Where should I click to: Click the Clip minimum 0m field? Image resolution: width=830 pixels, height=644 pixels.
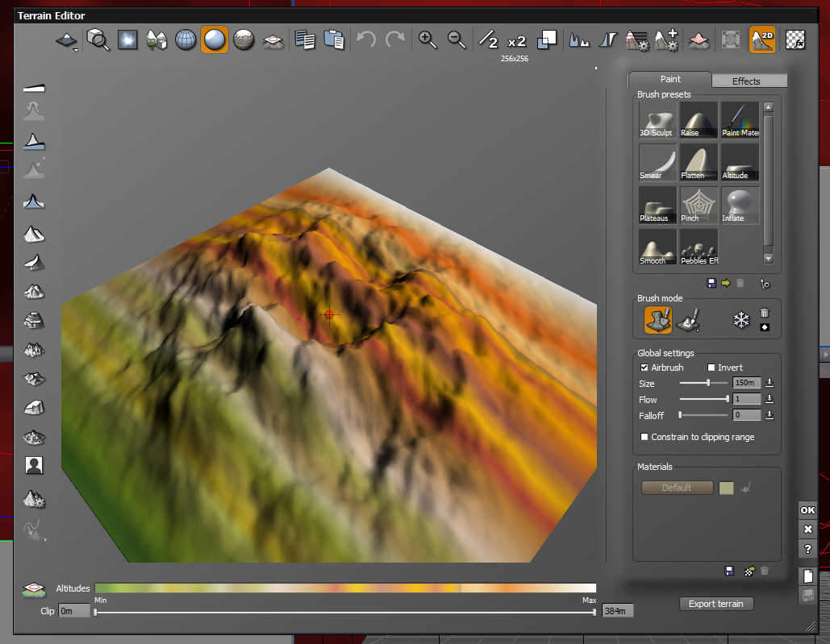[x=73, y=611]
